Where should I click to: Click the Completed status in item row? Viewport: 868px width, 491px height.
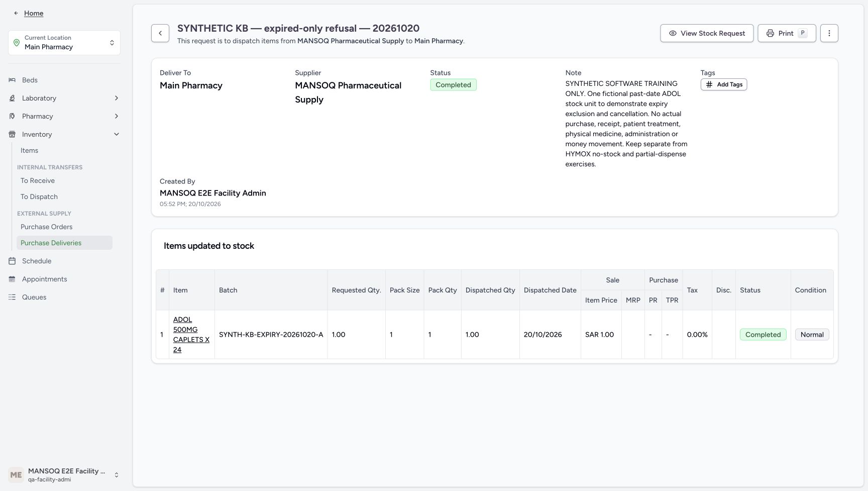point(763,335)
